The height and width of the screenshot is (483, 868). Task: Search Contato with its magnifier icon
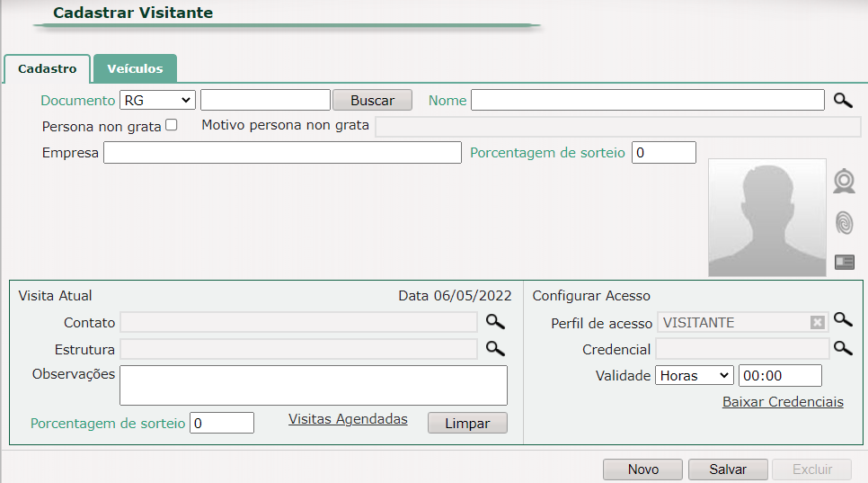(495, 322)
